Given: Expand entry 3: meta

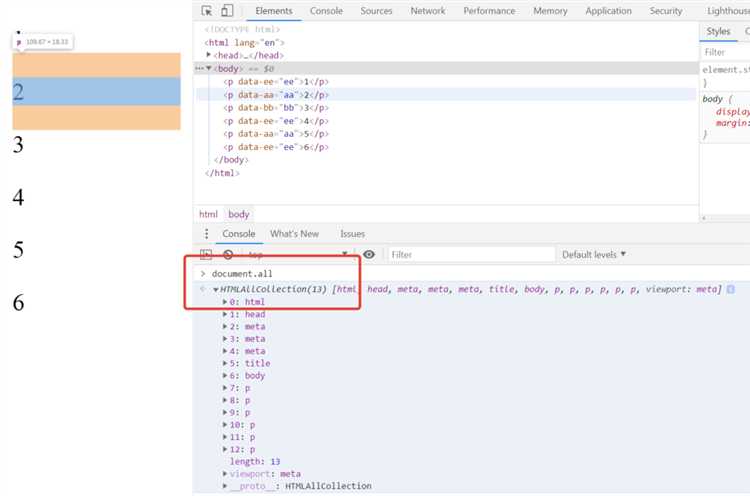Looking at the screenshot, I should coord(224,339).
